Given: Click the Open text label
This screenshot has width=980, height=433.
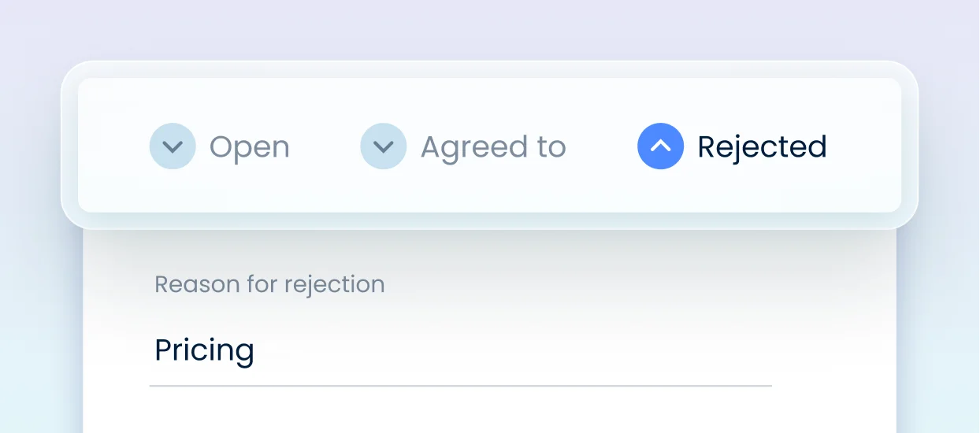Looking at the screenshot, I should coord(249,147).
